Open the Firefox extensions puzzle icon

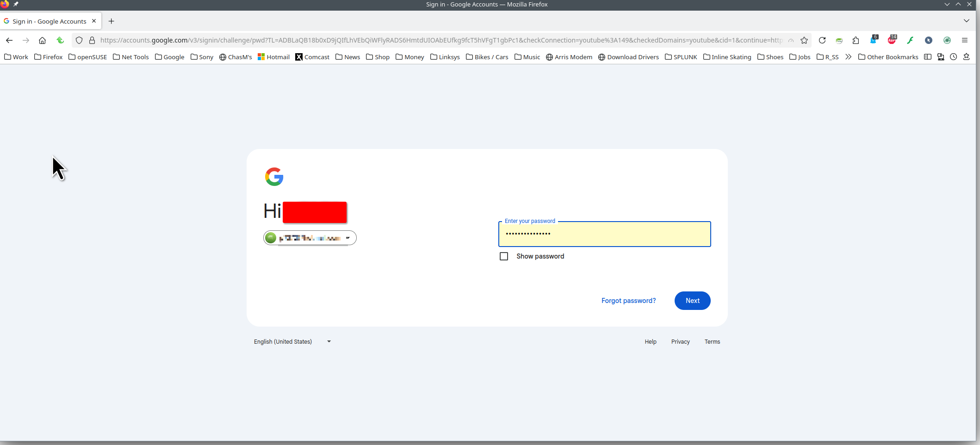click(x=856, y=40)
